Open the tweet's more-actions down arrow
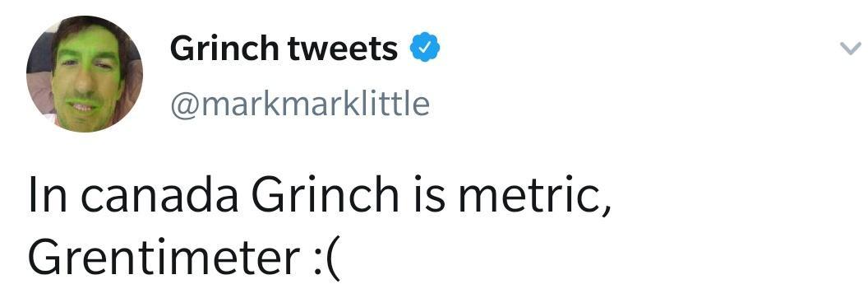Image resolution: width=868 pixels, height=298 pixels. coord(850,49)
